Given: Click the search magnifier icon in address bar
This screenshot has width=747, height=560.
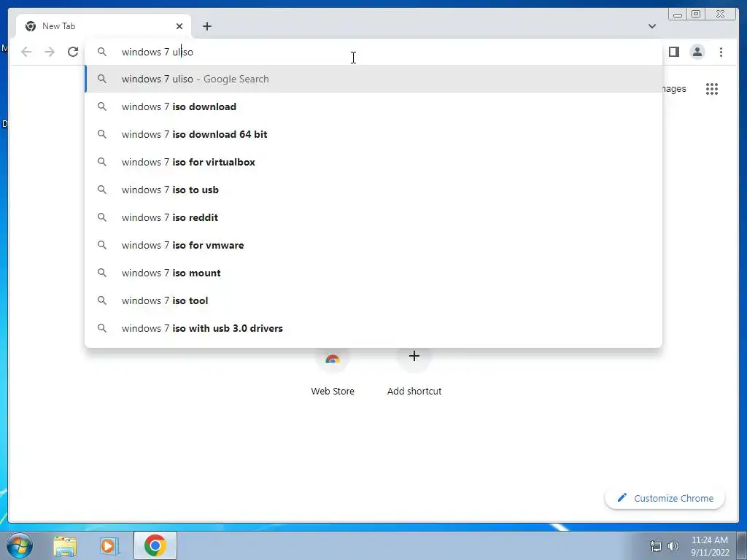Looking at the screenshot, I should [102, 52].
